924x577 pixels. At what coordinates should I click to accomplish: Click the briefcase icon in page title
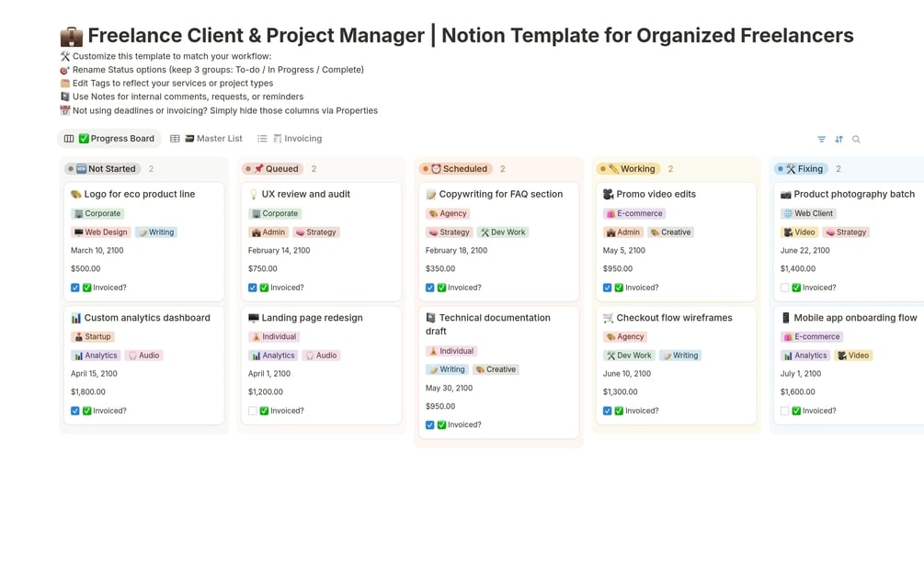[71, 37]
